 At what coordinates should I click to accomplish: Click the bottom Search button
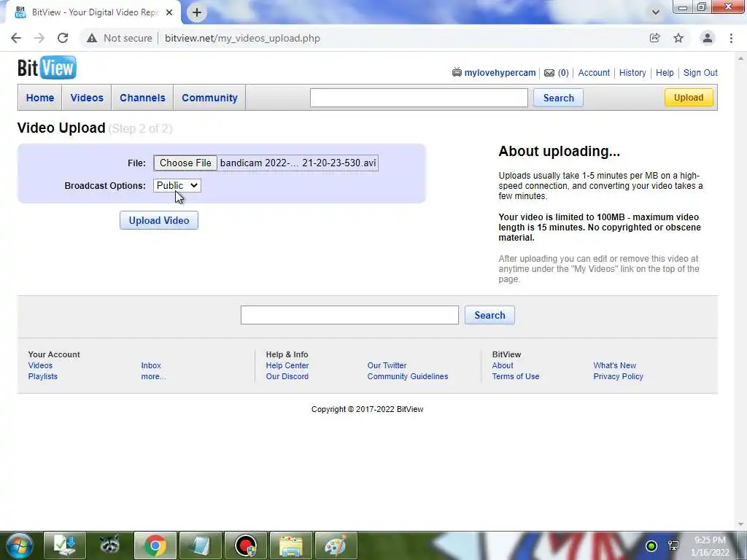[x=489, y=315]
